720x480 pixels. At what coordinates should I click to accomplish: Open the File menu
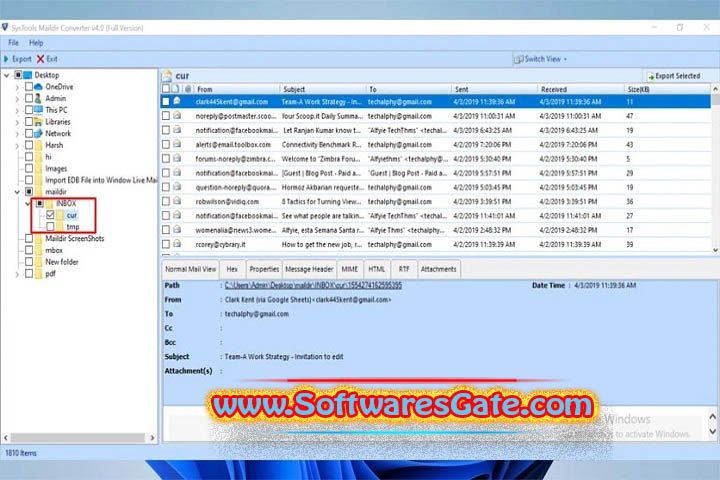click(x=13, y=43)
